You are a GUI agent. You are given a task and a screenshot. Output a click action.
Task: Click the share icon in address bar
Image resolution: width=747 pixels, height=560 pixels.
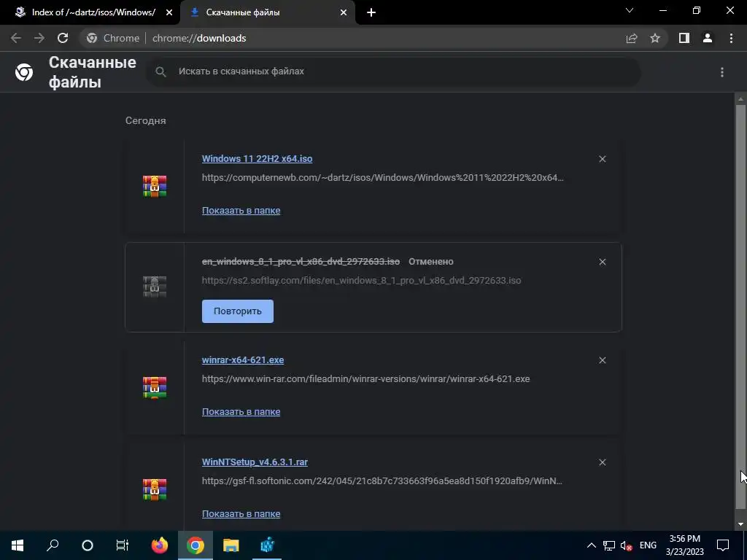tap(632, 38)
